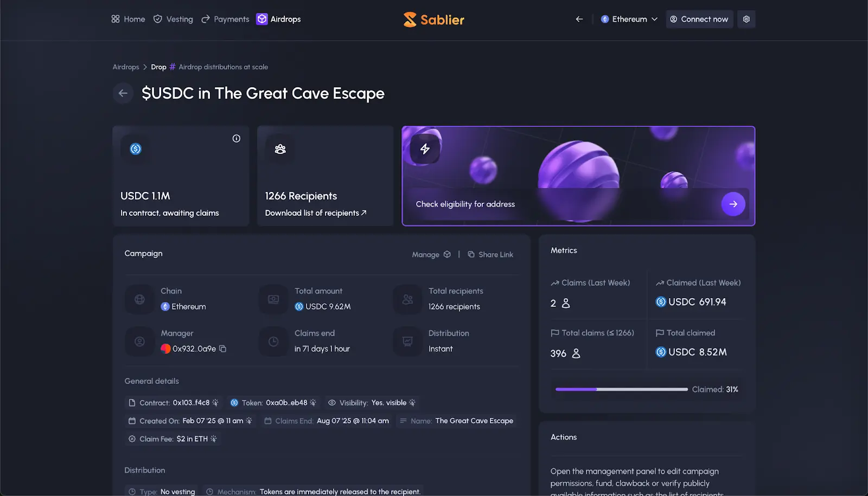Click the USDC 1.1M card heading
Image resolution: width=868 pixels, height=496 pixels.
pos(145,196)
